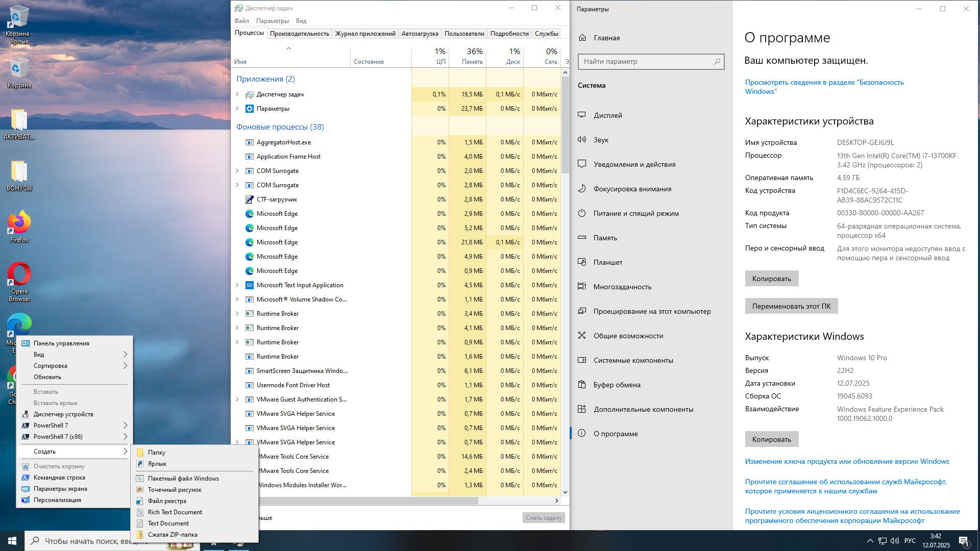Open product key change link
The image size is (980, 551).
(x=847, y=462)
